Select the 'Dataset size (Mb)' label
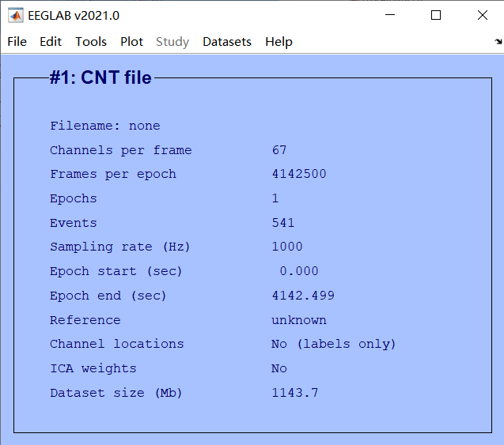Image resolution: width=504 pixels, height=445 pixels. (x=116, y=393)
